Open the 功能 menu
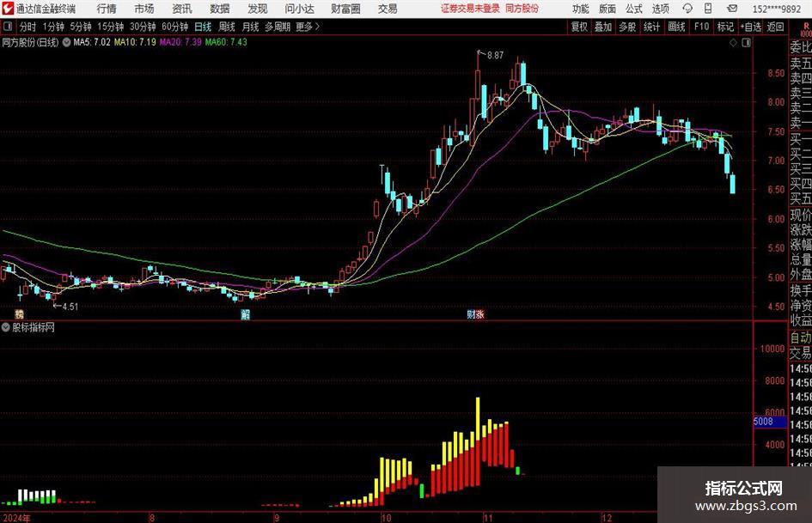Viewport: 812px width, 523px height. (581, 9)
